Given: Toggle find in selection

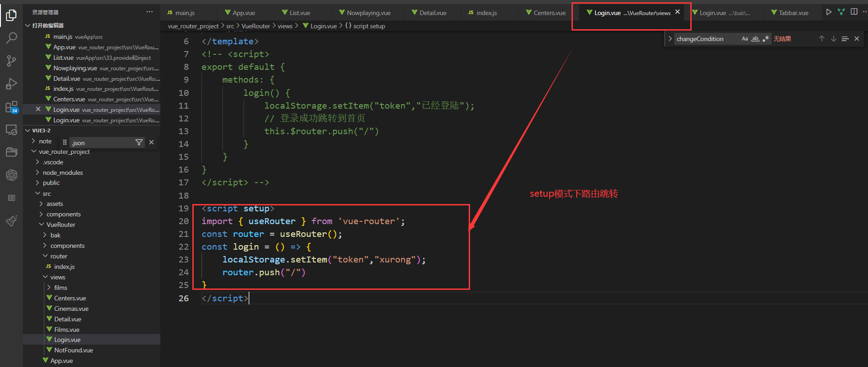Looking at the screenshot, I should point(845,39).
